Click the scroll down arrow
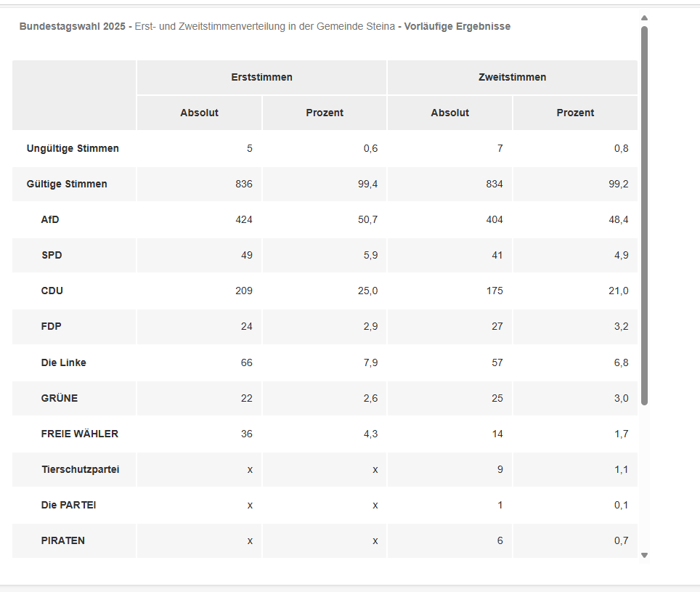Image resolution: width=700 pixels, height=592 pixels. [644, 555]
